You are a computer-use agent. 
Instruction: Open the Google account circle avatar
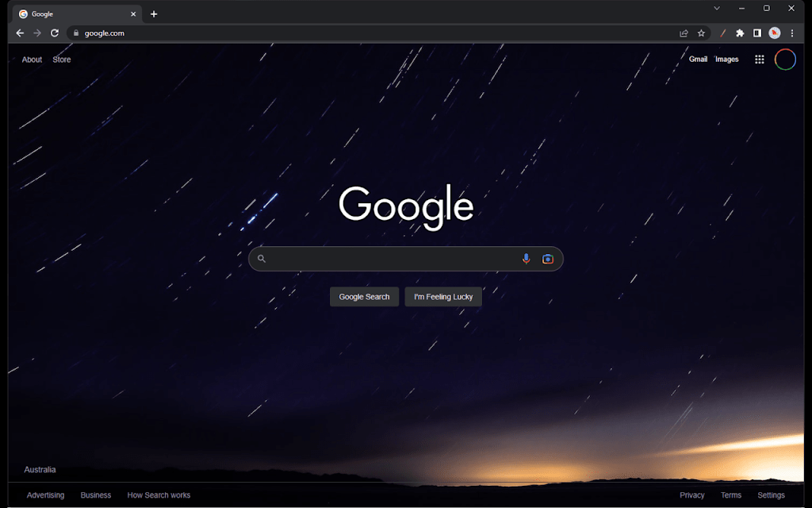pyautogui.click(x=785, y=60)
